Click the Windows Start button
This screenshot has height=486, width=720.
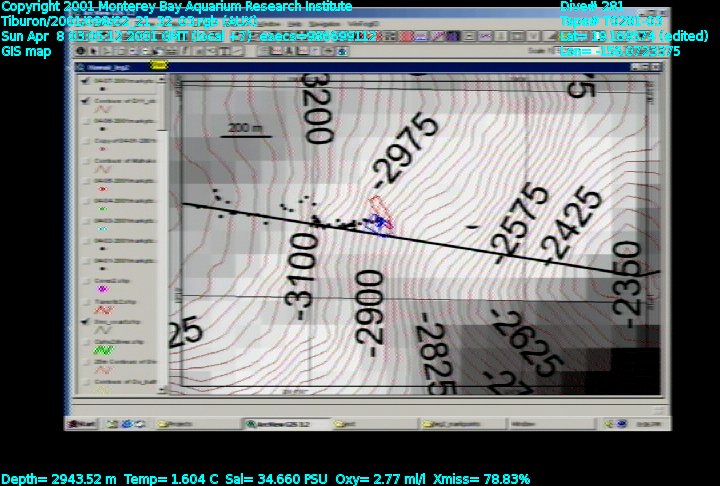point(83,423)
